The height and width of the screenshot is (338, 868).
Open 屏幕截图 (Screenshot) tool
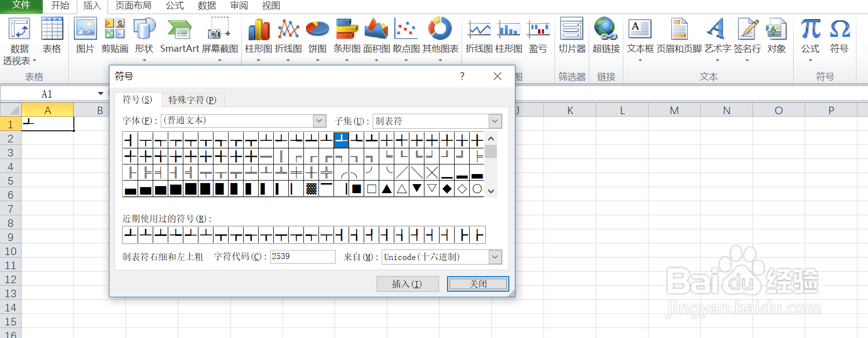(220, 39)
